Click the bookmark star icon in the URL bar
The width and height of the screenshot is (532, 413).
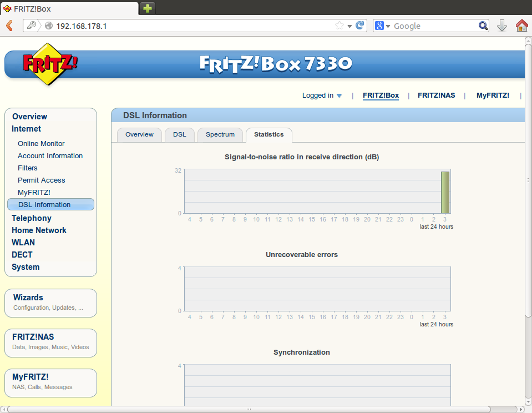tap(340, 26)
